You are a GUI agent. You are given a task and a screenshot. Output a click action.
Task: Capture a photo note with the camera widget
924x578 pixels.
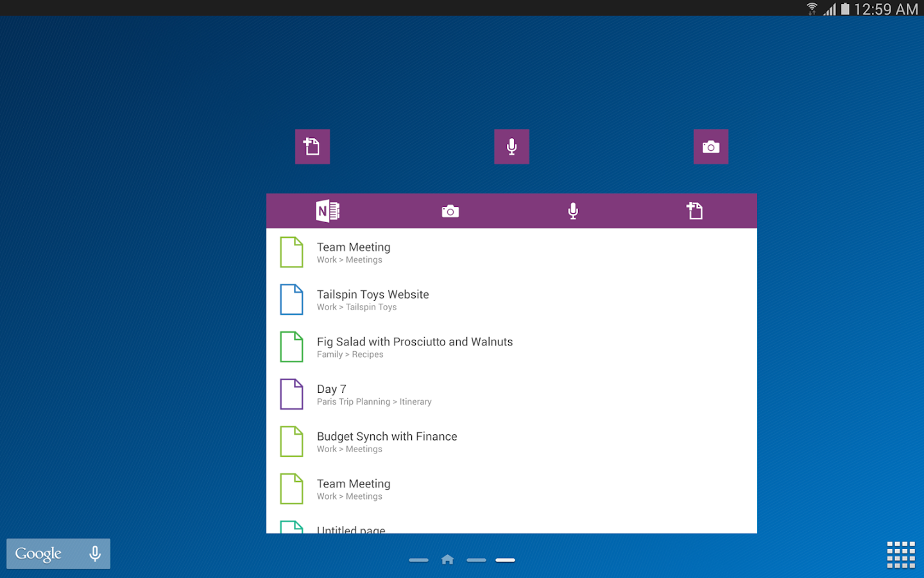point(711,146)
